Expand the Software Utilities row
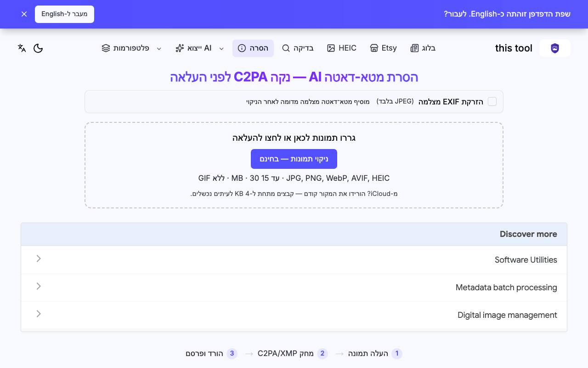This screenshot has width=588, height=368. point(294,260)
